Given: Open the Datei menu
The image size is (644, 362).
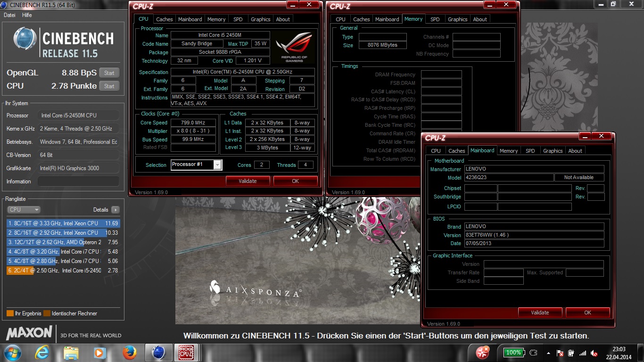Looking at the screenshot, I should [9, 15].
